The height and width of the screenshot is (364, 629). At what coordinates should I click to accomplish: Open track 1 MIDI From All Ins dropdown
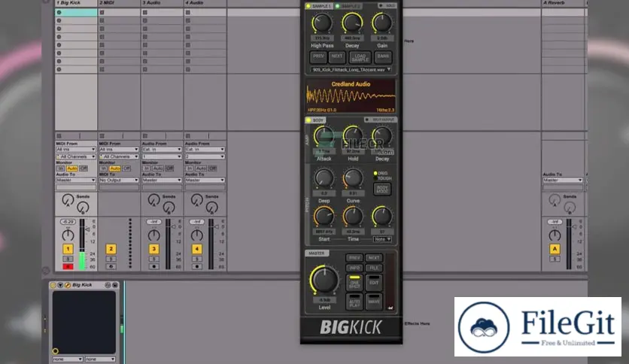[76, 150]
